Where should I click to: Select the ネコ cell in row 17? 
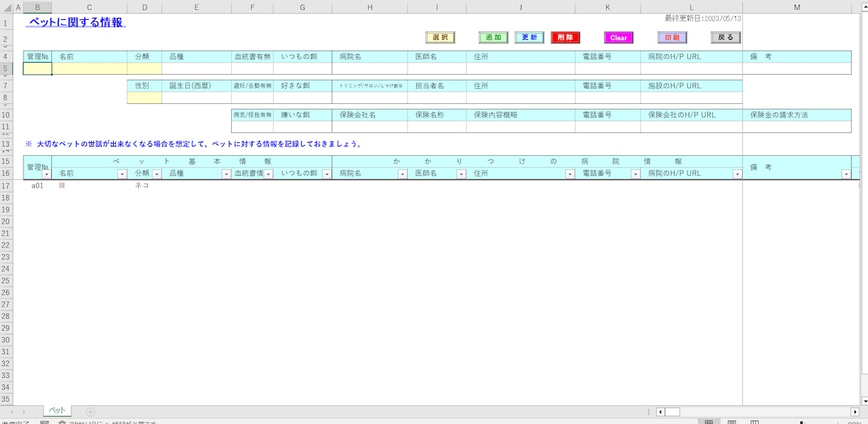(x=144, y=186)
